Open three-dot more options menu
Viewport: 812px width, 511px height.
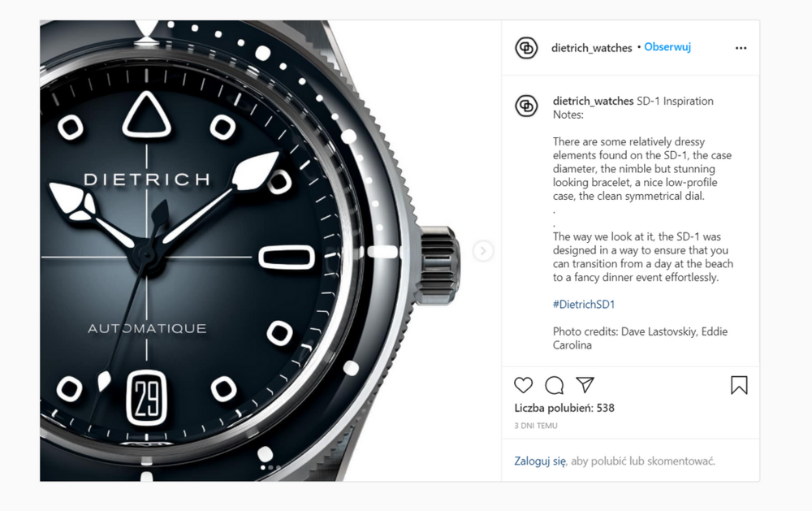(741, 48)
